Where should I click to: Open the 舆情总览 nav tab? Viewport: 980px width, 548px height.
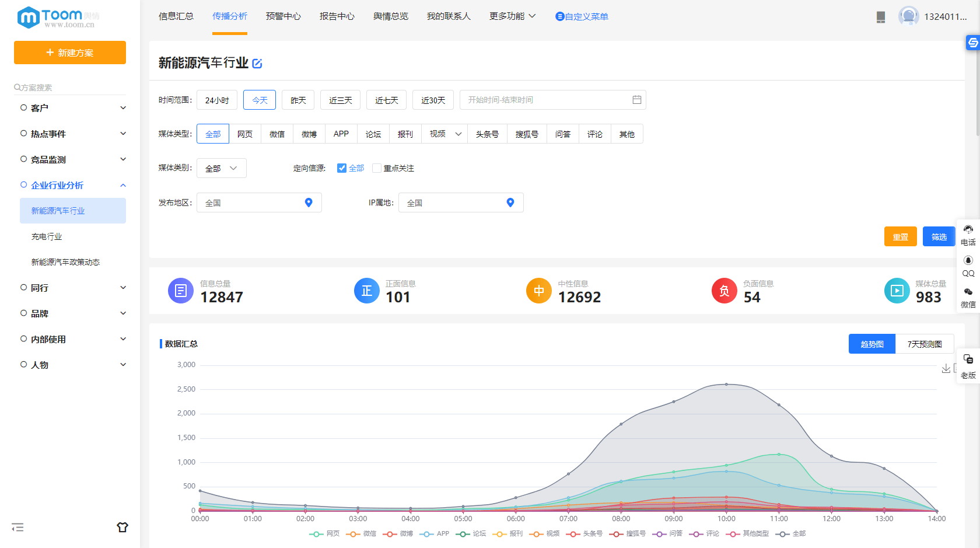[x=391, y=16]
